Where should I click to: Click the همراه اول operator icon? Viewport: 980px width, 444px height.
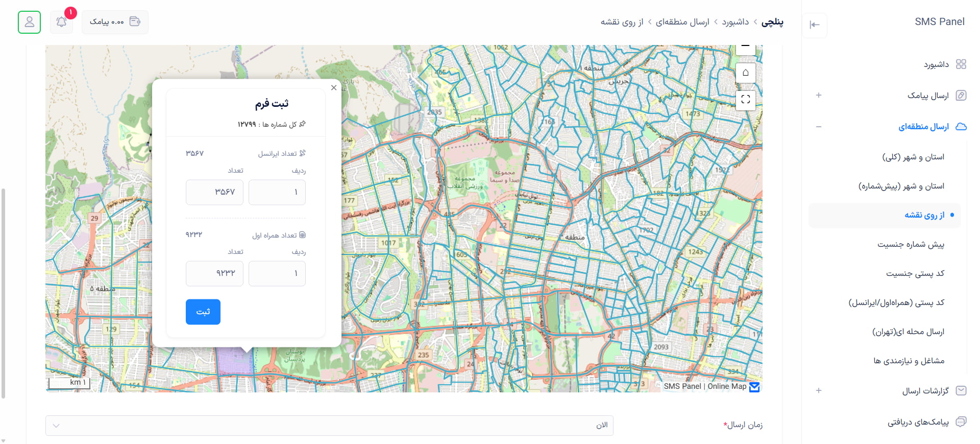tap(302, 235)
